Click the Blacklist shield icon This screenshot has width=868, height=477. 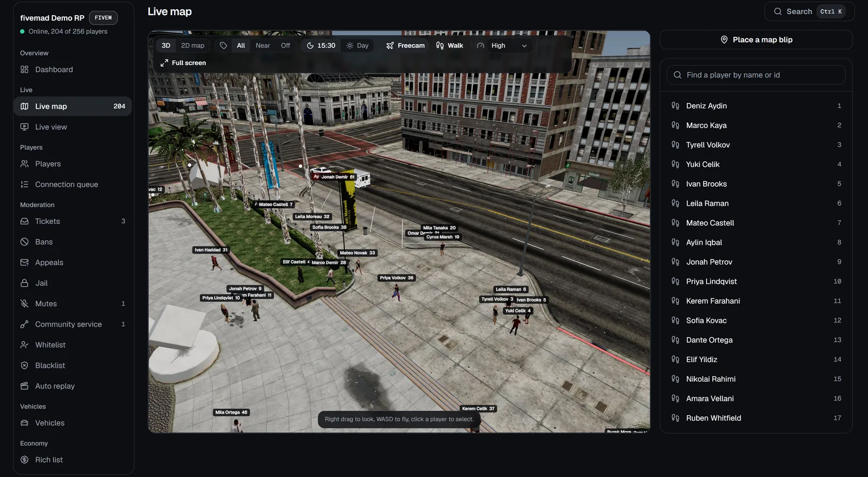point(24,365)
